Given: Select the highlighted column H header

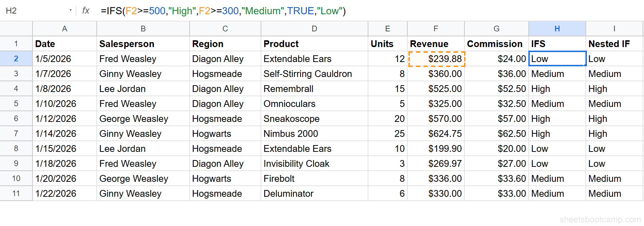Looking at the screenshot, I should click(557, 29).
